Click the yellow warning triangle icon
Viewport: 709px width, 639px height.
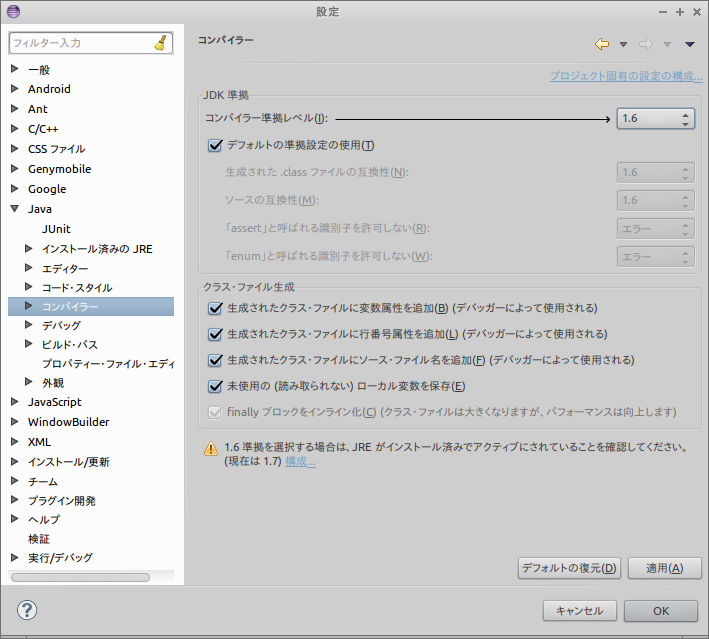tap(210, 449)
